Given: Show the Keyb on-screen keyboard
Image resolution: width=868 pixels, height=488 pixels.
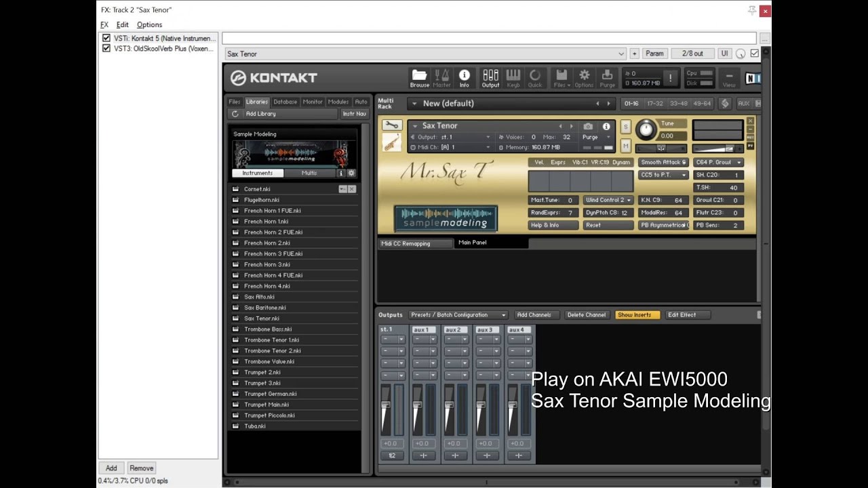Looking at the screenshot, I should point(513,77).
